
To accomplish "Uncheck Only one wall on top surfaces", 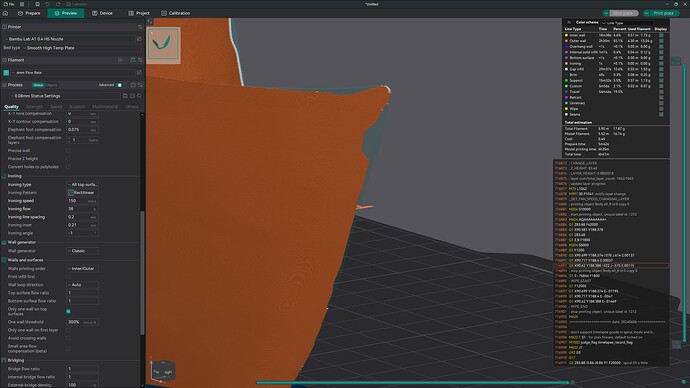I will [x=68, y=311].
